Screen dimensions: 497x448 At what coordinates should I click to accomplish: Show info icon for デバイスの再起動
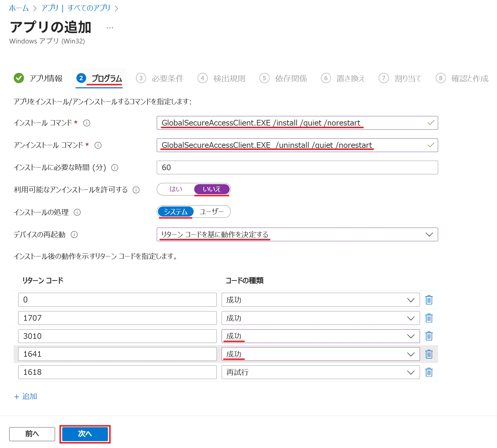(74, 235)
